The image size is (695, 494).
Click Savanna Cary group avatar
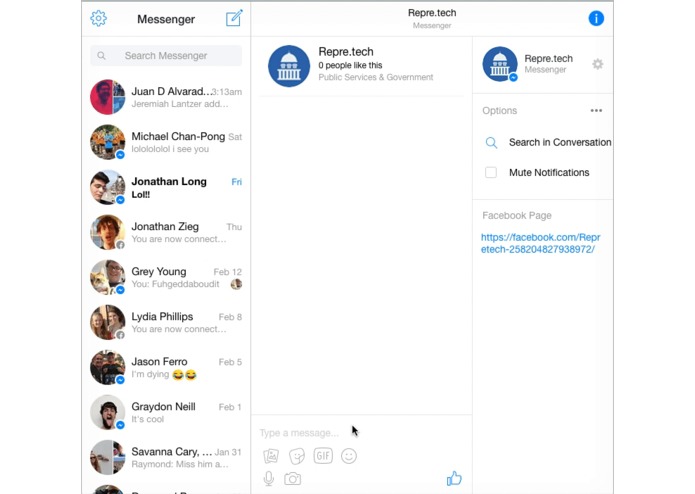[108, 458]
